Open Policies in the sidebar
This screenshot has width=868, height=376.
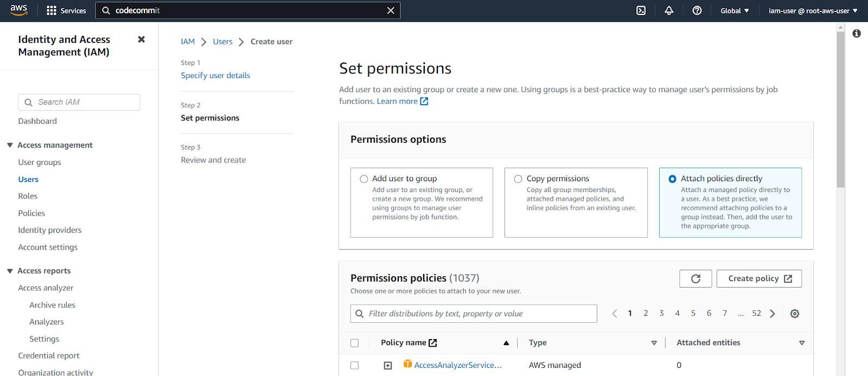point(31,213)
